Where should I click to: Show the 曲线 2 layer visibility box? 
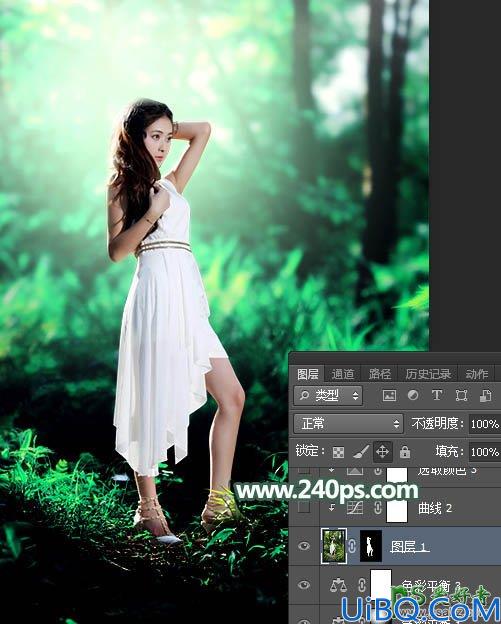(304, 507)
